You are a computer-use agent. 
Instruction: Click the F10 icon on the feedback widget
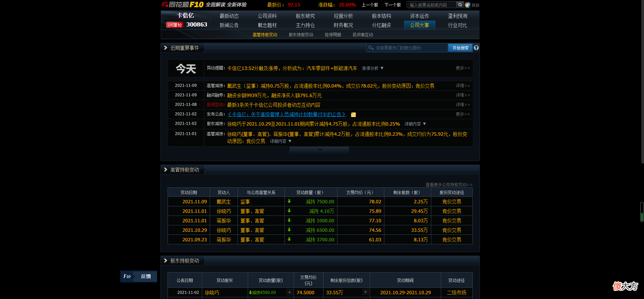pos(127,276)
